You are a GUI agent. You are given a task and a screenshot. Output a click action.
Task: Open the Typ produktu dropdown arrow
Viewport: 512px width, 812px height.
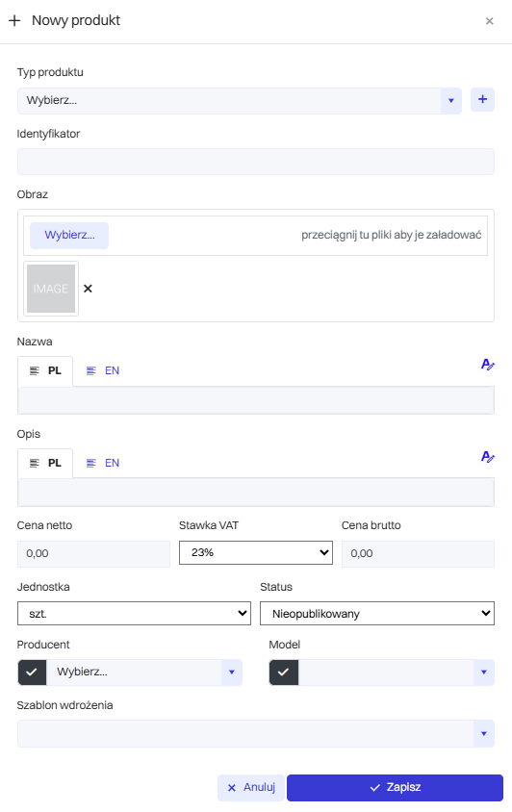[450, 100]
